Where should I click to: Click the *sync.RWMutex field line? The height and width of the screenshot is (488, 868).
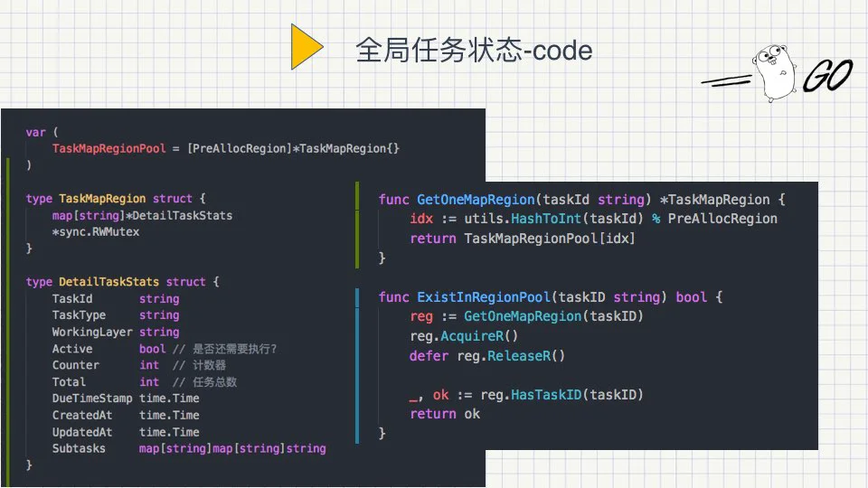tap(96, 232)
